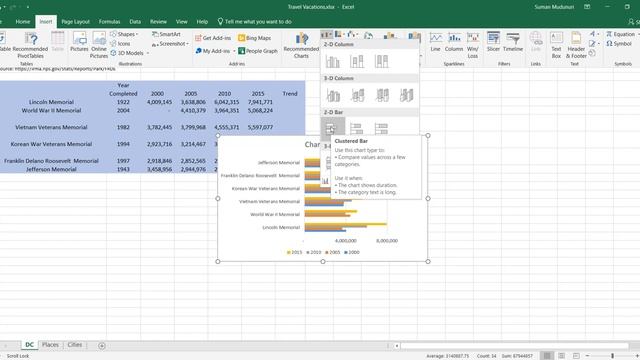Switch to the Cities sheet
Viewport: 640px width, 360px height.
tap(75, 345)
